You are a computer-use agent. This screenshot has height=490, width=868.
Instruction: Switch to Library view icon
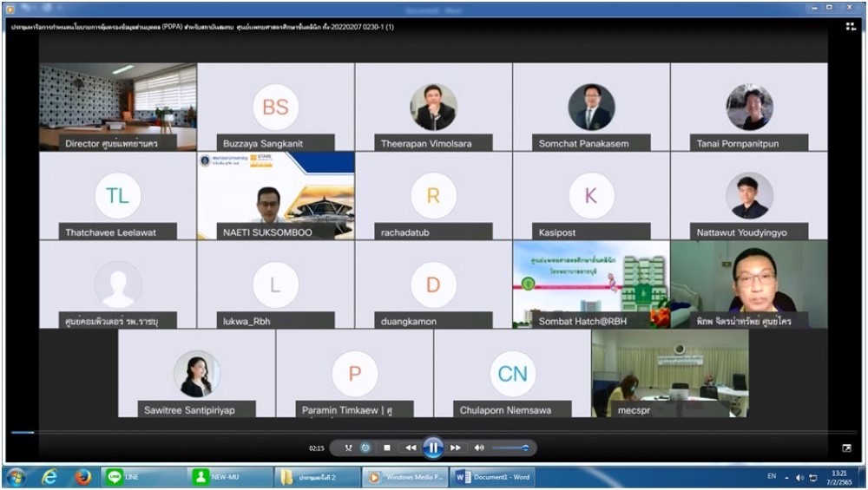pos(851,27)
